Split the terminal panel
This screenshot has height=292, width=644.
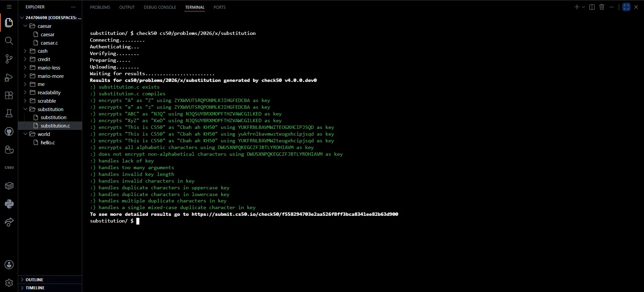(x=592, y=7)
